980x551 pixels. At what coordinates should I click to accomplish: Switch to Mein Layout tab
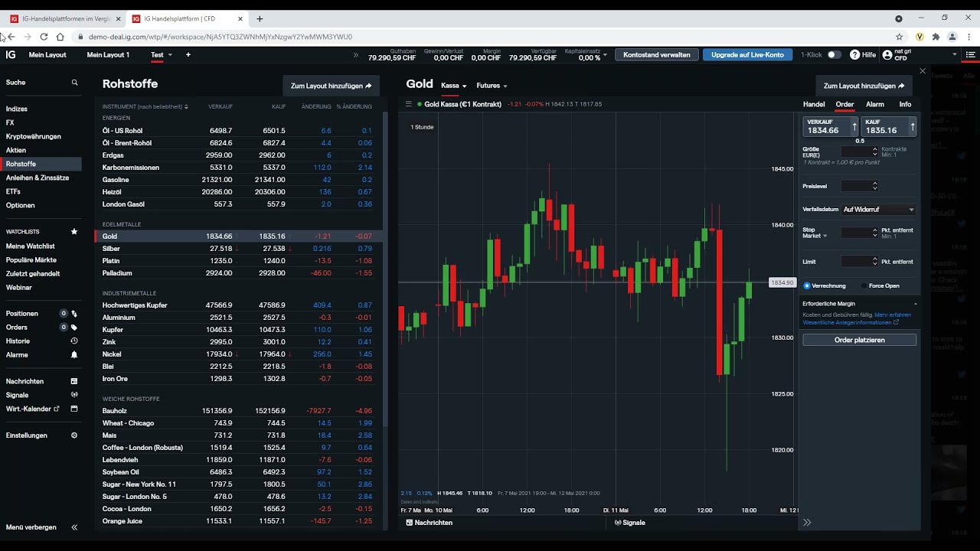(x=47, y=55)
